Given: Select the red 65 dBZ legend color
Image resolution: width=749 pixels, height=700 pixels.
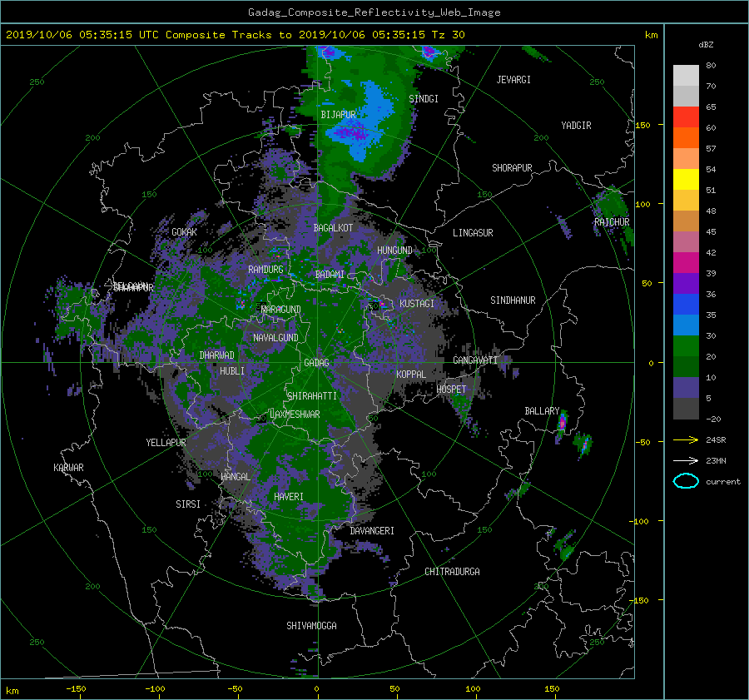Looking at the screenshot, I should point(686,117).
